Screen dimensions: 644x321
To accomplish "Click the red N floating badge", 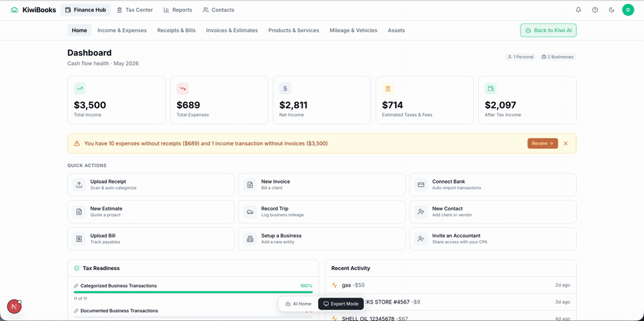I will [14, 307].
